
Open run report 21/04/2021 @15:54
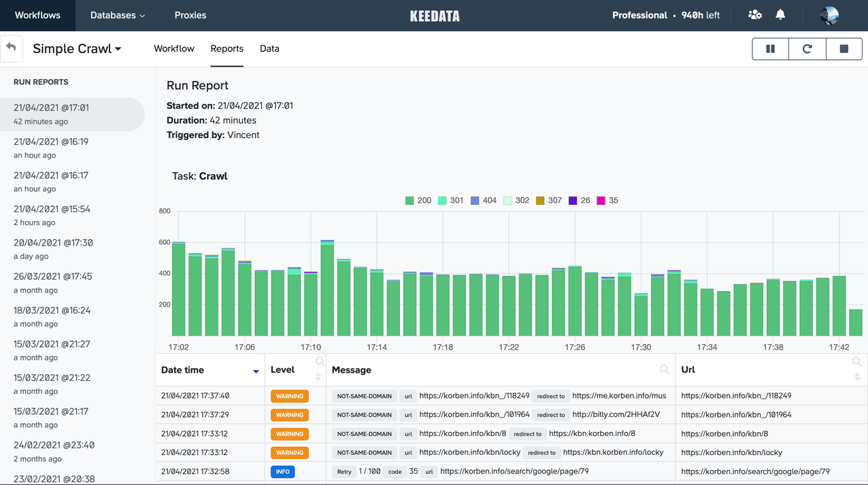[72, 216]
